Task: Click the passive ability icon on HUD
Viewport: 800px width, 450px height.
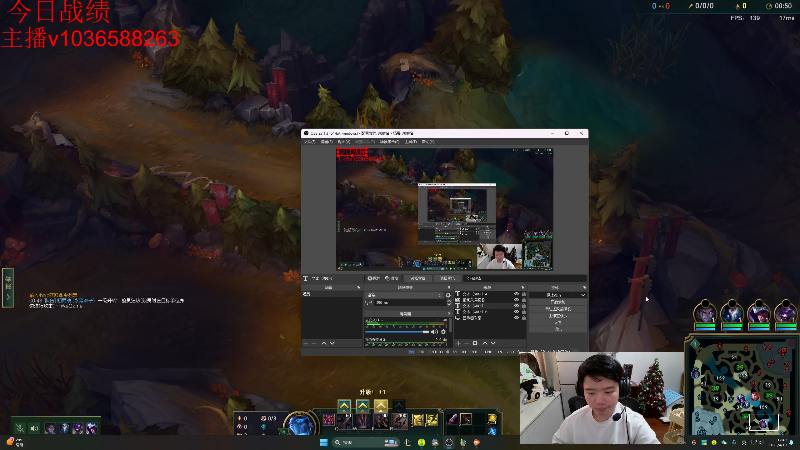Action: pyautogui.click(x=329, y=420)
